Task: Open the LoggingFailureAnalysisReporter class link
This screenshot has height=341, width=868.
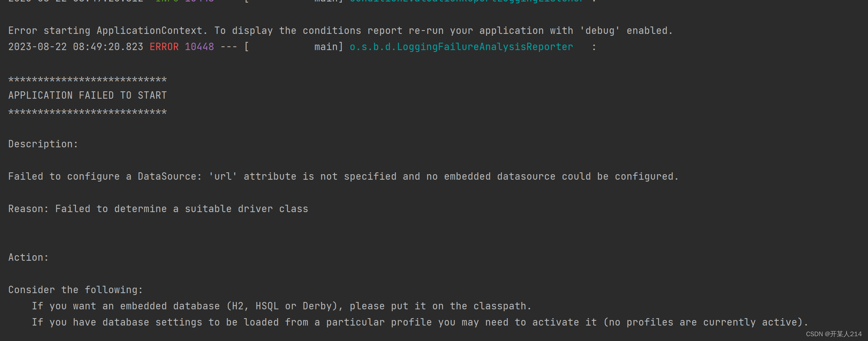Action: [460, 46]
